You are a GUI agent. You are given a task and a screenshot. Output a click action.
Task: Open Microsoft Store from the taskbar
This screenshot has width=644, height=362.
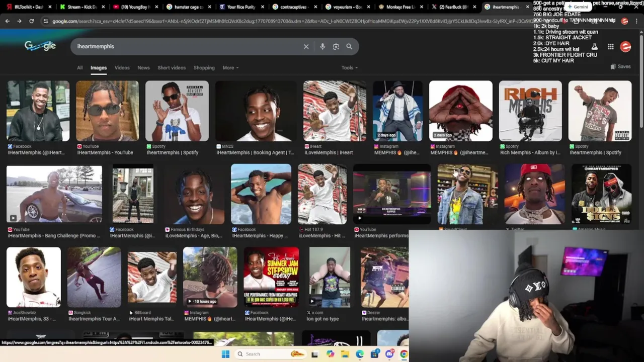(x=375, y=354)
